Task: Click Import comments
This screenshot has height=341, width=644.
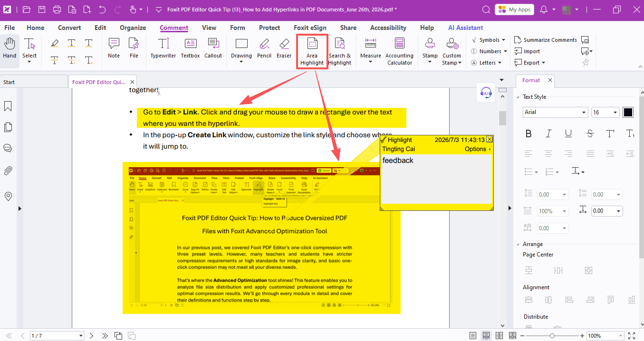Action: (x=527, y=51)
